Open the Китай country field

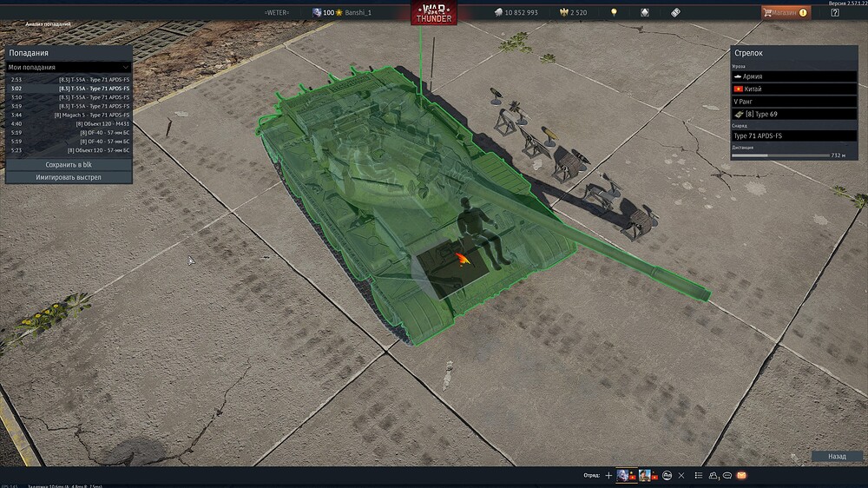794,89
